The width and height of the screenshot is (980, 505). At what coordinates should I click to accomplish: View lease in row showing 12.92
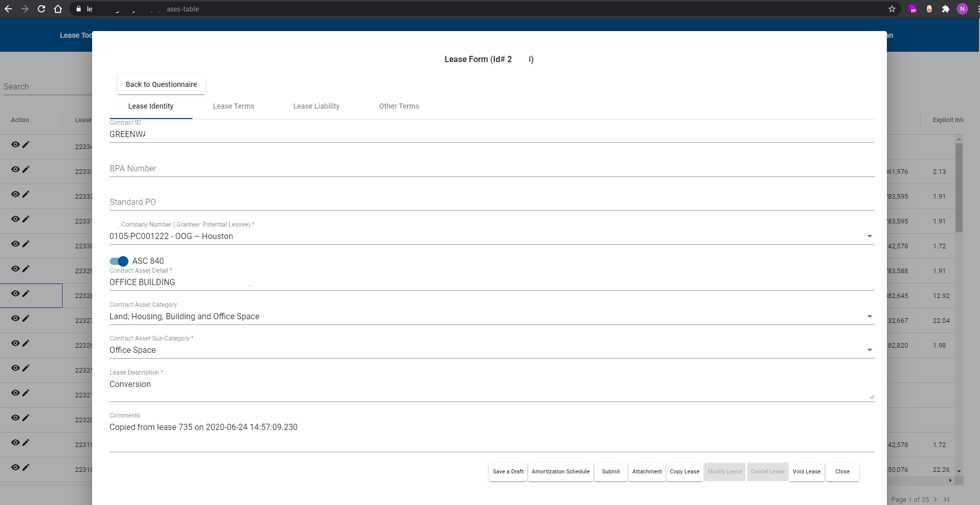pos(16,293)
